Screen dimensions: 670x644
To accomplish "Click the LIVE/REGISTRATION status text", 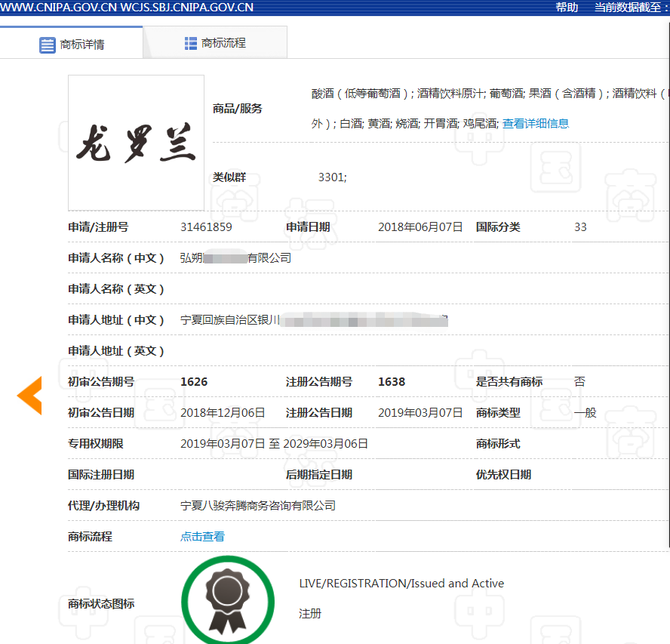I will coord(401,583).
